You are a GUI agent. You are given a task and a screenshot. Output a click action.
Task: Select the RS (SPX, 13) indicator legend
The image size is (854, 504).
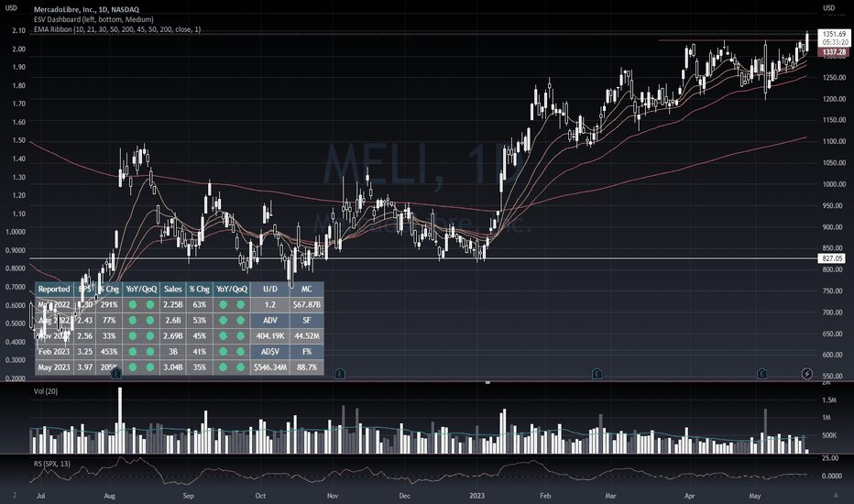(51, 464)
